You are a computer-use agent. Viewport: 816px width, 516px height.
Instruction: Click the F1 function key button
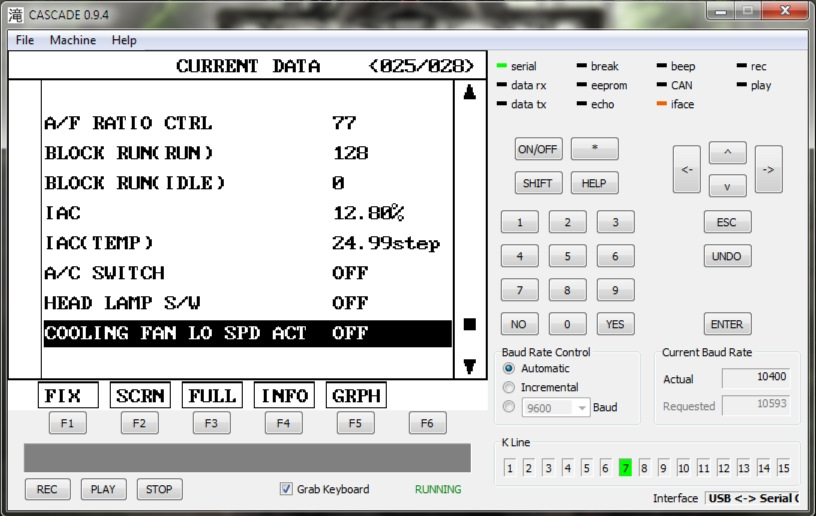[x=68, y=423]
